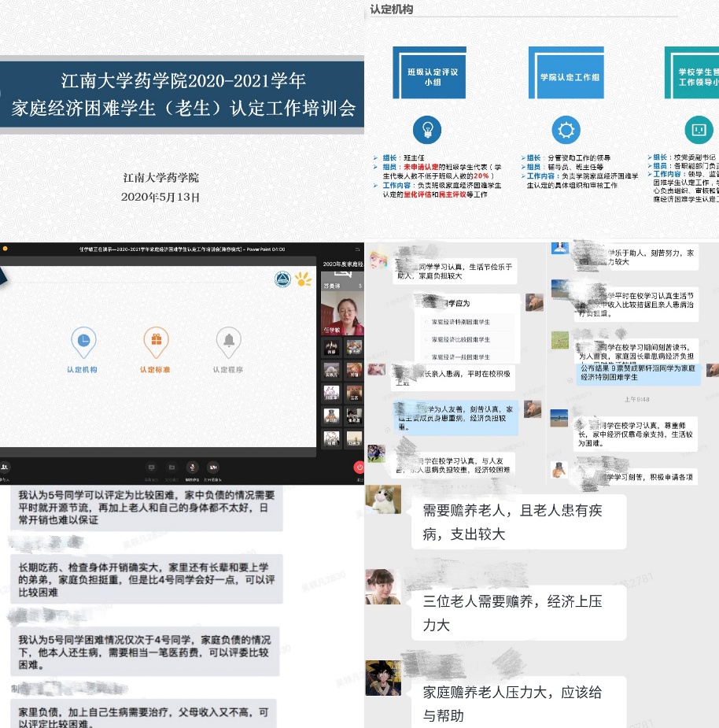
Task: Click the blue clock pin icon above 认定机构
Action: [x=83, y=342]
